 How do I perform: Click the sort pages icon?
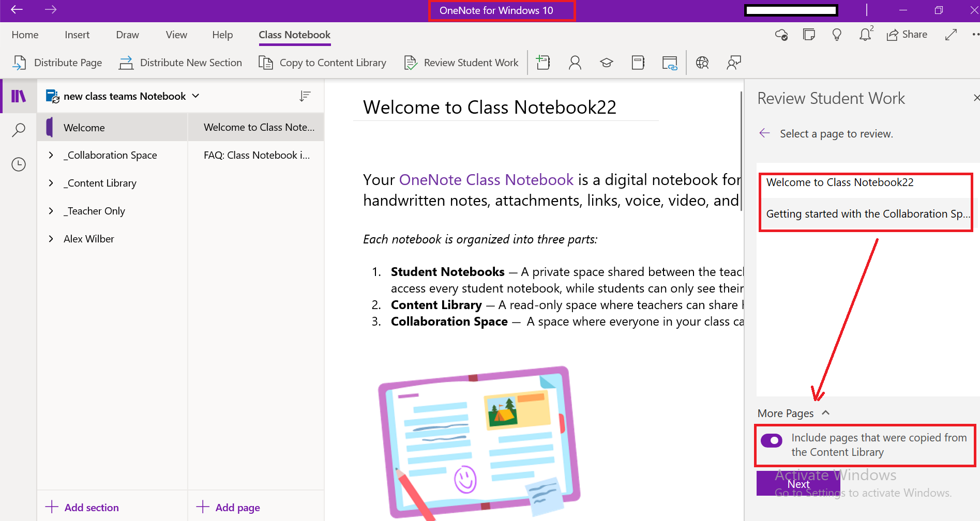[x=305, y=96]
